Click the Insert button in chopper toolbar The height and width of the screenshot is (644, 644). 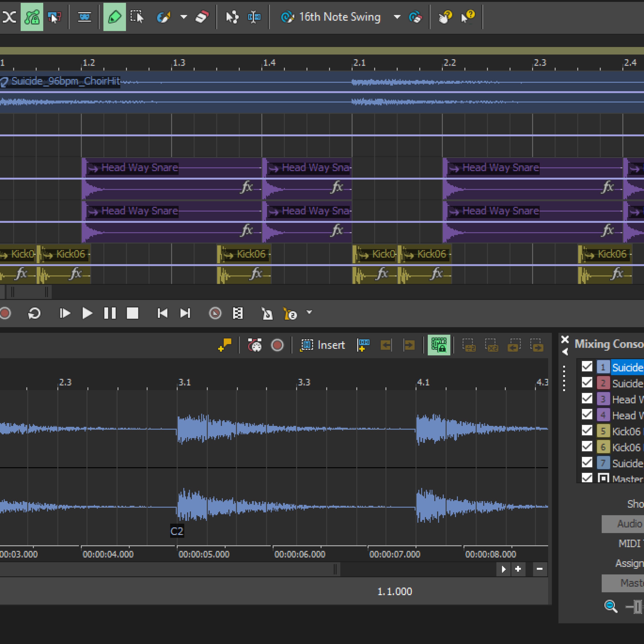(323, 345)
